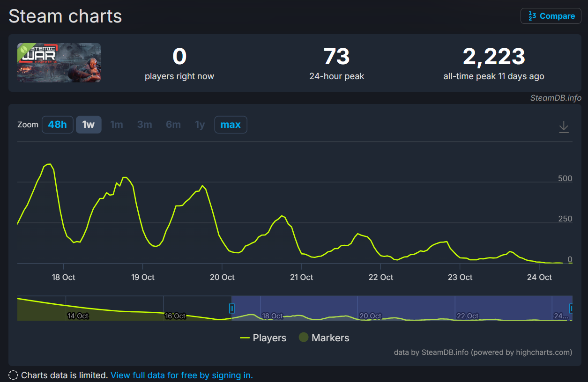The height and width of the screenshot is (382, 588).
Task: Choose the 1m zoom option
Action: pyautogui.click(x=116, y=125)
